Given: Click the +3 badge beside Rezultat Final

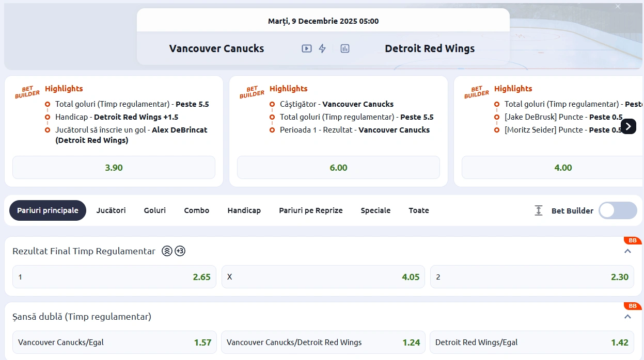Looking at the screenshot, I should click(180, 251).
